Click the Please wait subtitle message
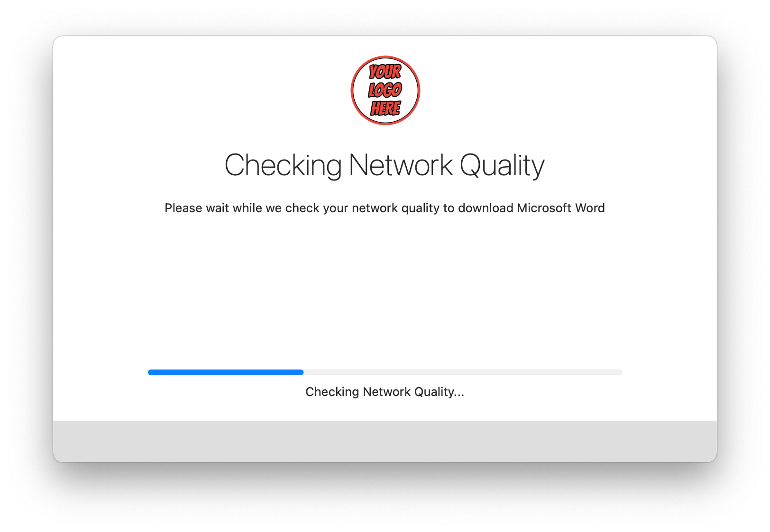 click(x=385, y=208)
